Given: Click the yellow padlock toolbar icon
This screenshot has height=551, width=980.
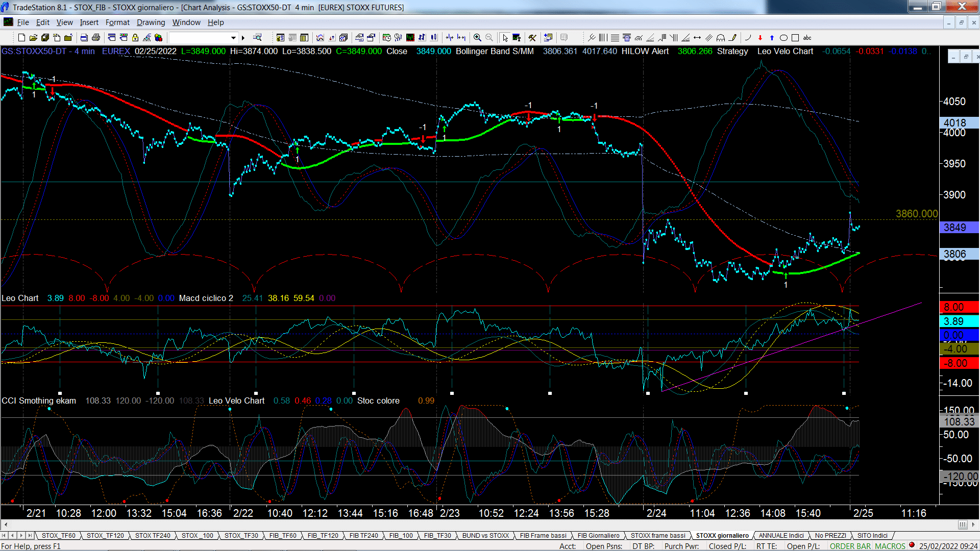Looking at the screenshot, I should click(x=135, y=38).
